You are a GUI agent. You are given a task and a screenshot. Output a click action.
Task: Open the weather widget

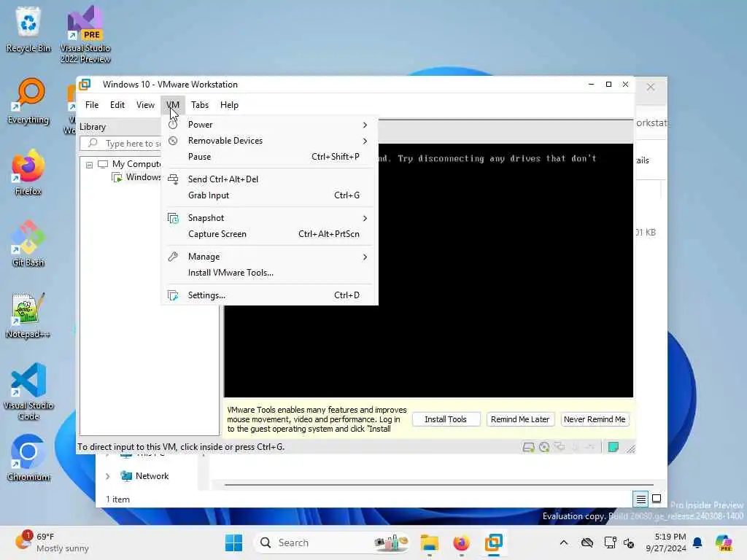pyautogui.click(x=52, y=542)
